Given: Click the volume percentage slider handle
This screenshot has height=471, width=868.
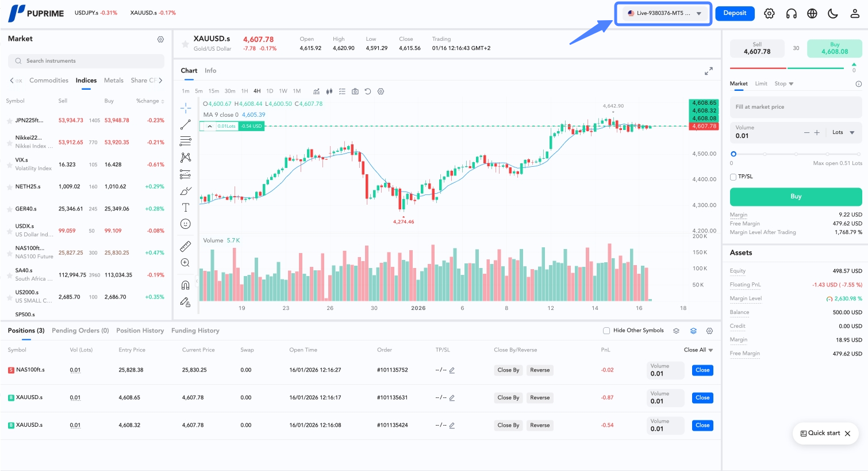Looking at the screenshot, I should tap(733, 154).
